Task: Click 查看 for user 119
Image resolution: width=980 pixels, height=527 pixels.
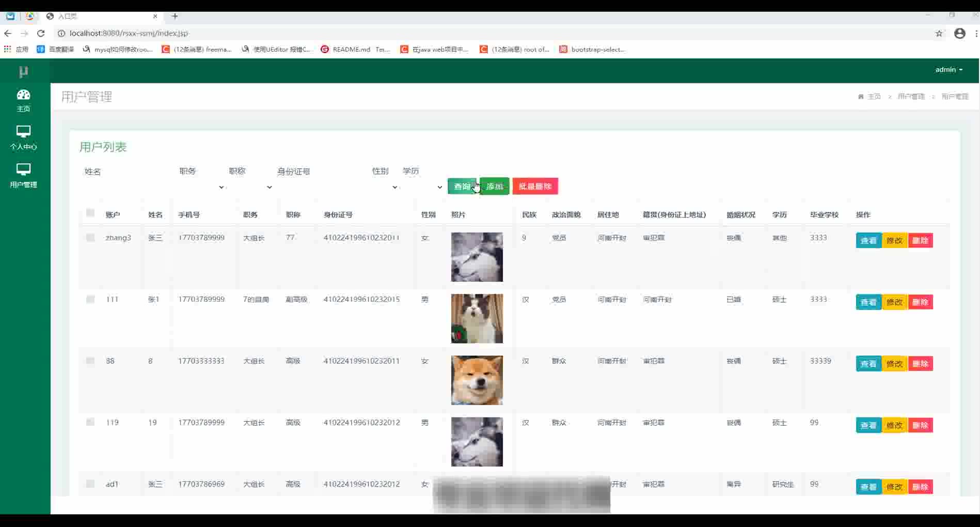Action: coord(868,425)
